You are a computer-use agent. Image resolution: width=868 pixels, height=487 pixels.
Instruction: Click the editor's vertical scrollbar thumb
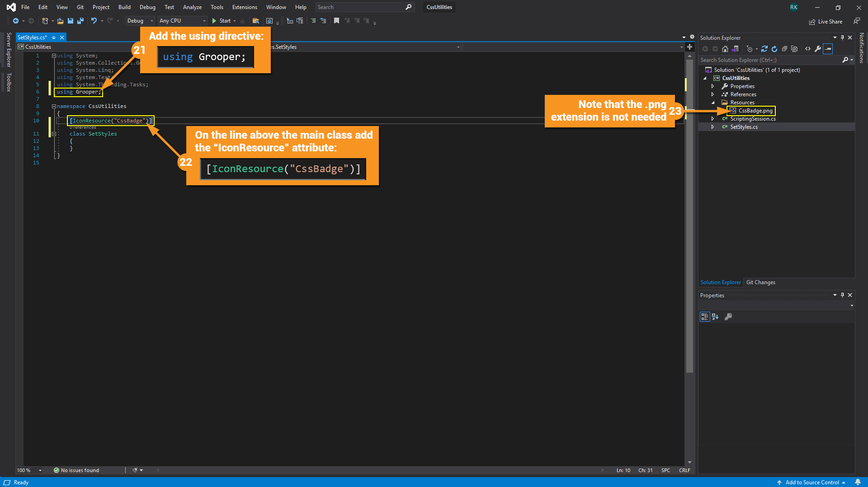[x=689, y=217]
